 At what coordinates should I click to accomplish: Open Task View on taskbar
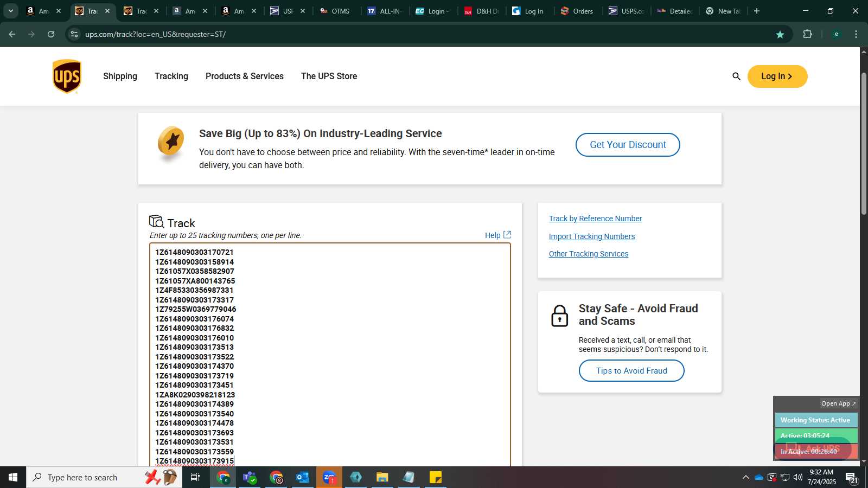click(195, 477)
